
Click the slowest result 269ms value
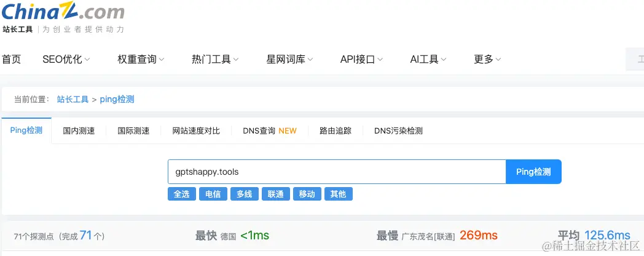[x=479, y=236]
